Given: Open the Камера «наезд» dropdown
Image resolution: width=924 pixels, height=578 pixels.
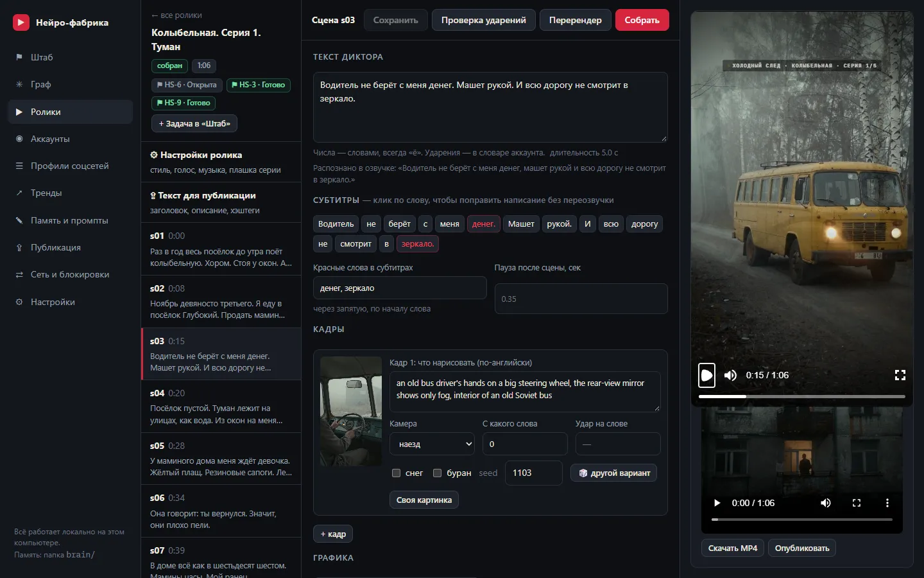Looking at the screenshot, I should coord(432,444).
